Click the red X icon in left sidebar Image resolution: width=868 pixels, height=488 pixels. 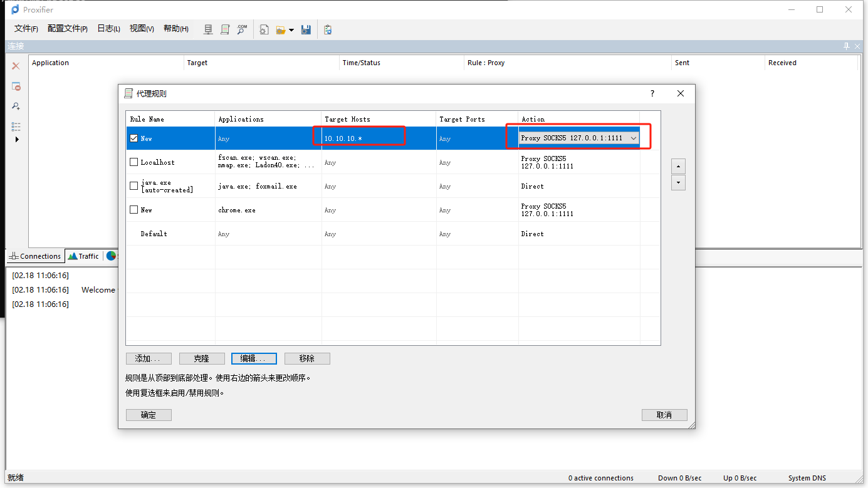16,66
